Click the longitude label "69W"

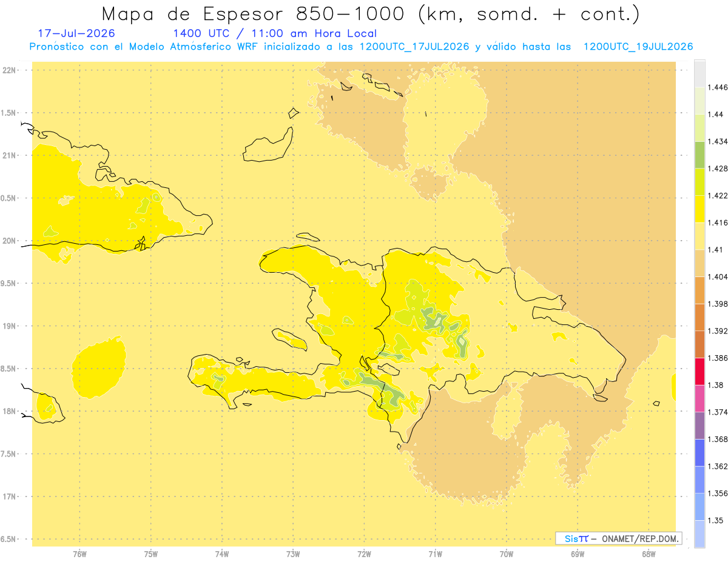578,554
